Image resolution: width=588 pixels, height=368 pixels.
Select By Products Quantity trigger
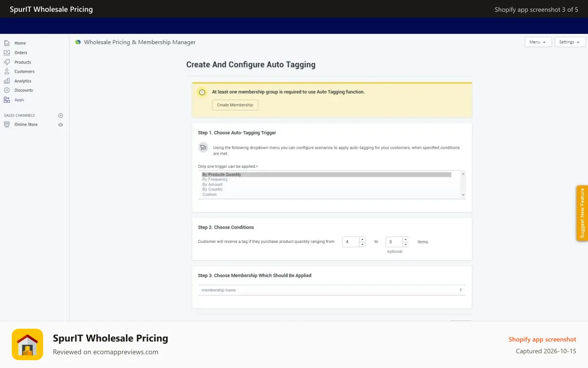pos(326,175)
